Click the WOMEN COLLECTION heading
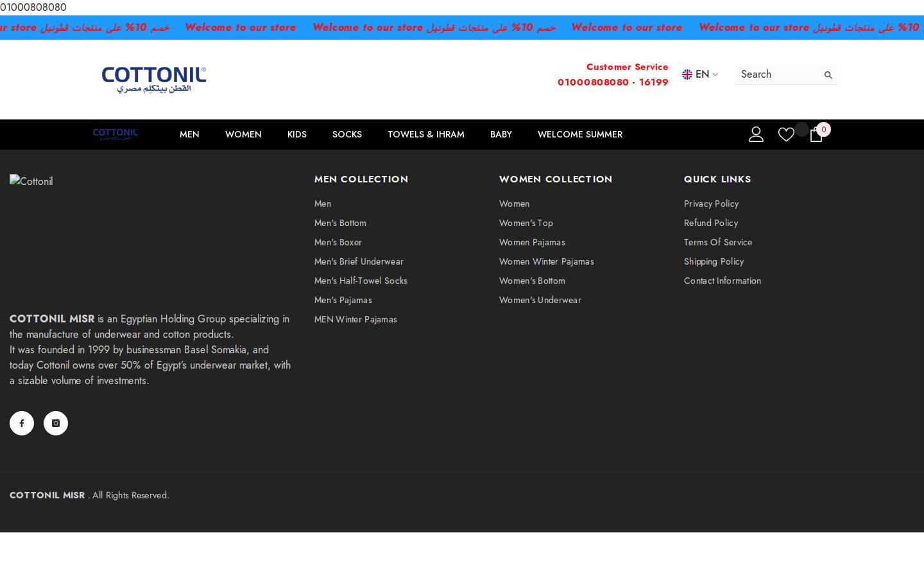This screenshot has height=578, width=924. pos(556,179)
